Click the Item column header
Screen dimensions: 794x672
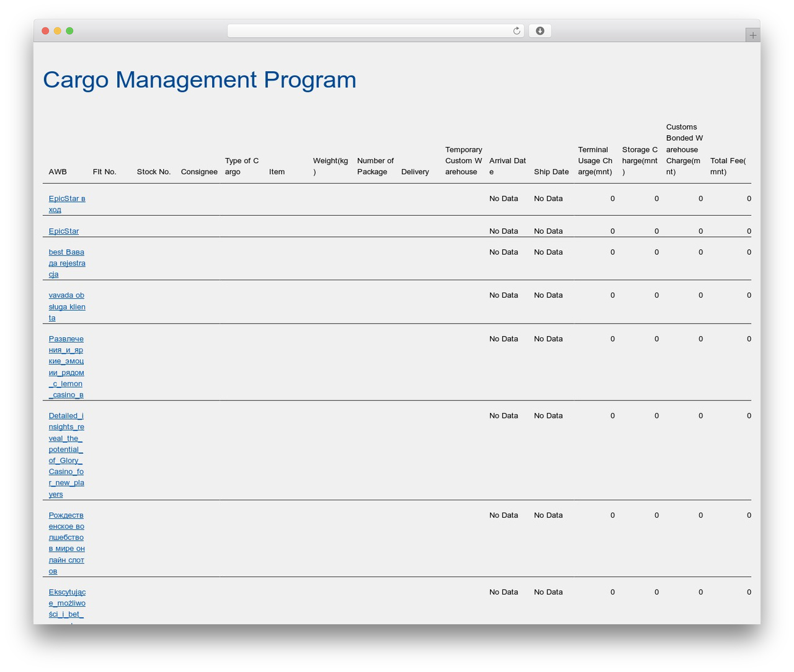277,172
